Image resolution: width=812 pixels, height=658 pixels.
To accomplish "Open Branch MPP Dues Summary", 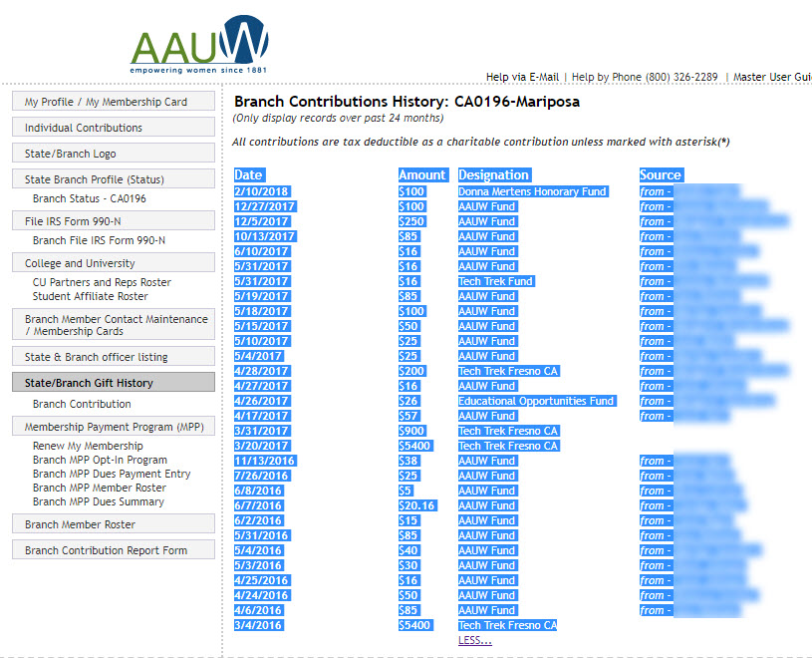I will pos(99,502).
